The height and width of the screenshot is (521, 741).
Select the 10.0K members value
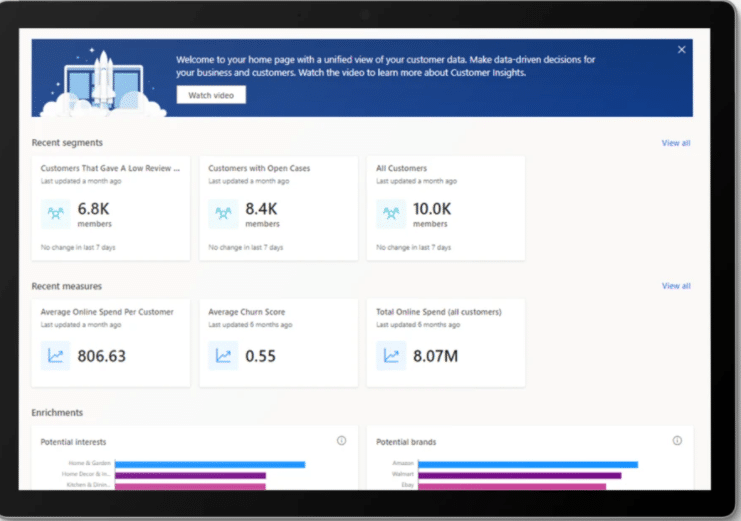pyautogui.click(x=432, y=209)
